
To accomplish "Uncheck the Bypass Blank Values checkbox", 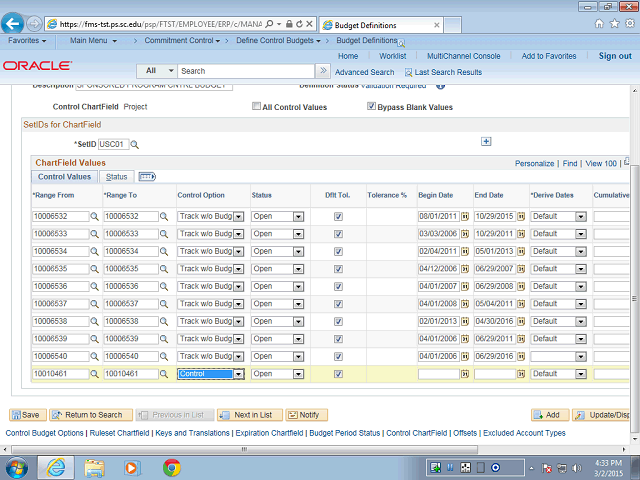I will tap(369, 106).
